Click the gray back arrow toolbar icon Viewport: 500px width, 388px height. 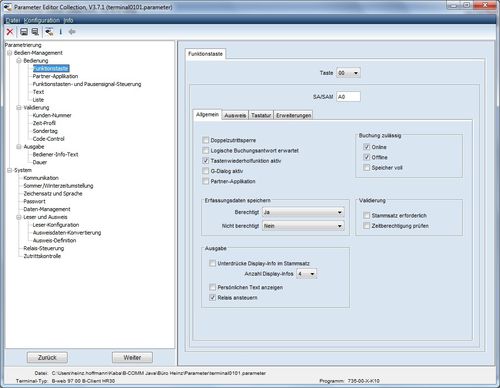pyautogui.click(x=72, y=32)
